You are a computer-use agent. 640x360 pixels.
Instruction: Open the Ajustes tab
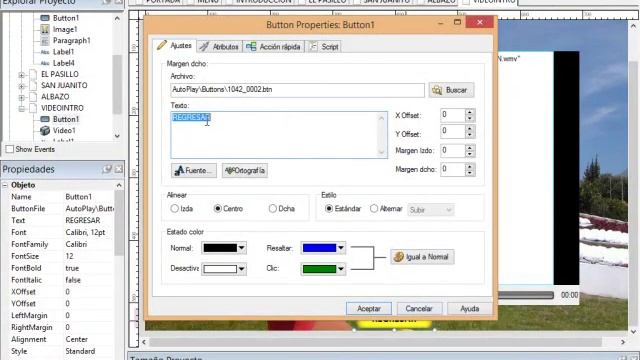click(x=175, y=46)
